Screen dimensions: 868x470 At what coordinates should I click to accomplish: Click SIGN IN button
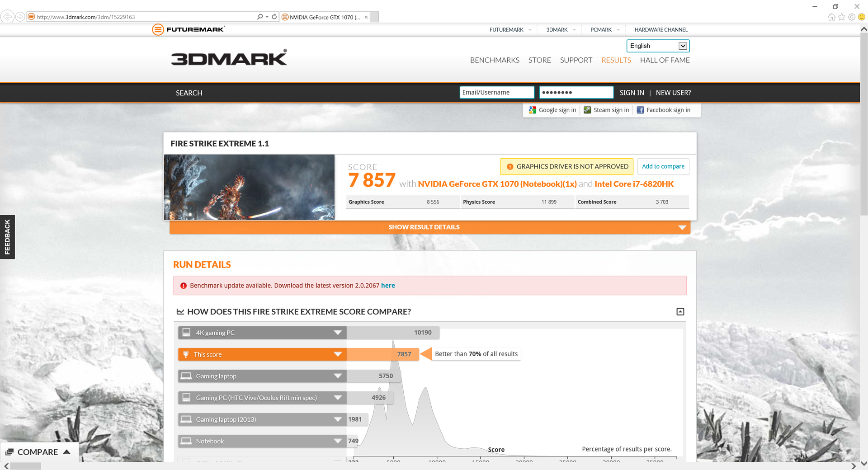click(632, 93)
